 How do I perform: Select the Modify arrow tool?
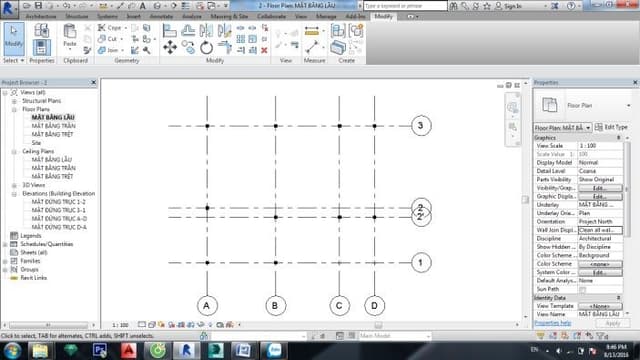[x=14, y=39]
